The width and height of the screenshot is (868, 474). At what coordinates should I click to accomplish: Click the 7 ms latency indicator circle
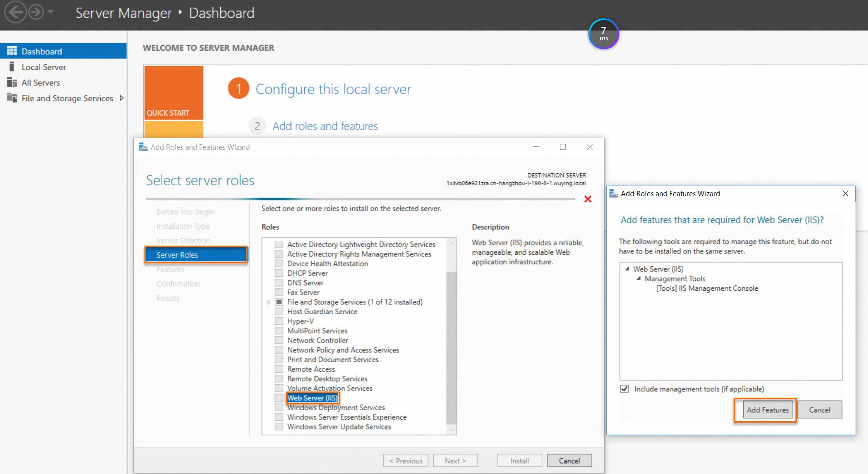(604, 34)
